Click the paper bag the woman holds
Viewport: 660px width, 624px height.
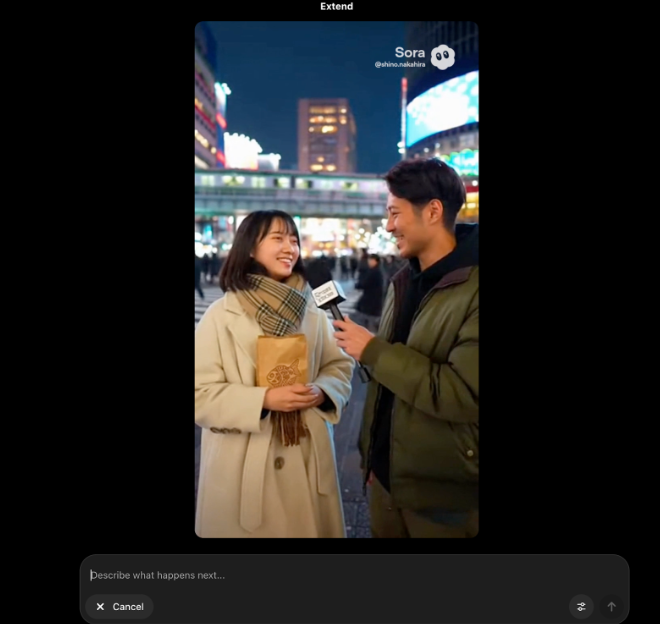pyautogui.click(x=281, y=362)
